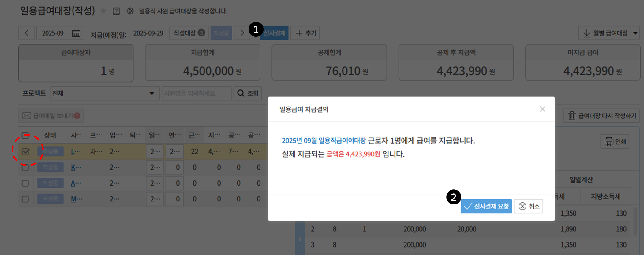Image resolution: width=644 pixels, height=255 pixels.
Task: Check the second row employee checkbox
Action: point(25,167)
